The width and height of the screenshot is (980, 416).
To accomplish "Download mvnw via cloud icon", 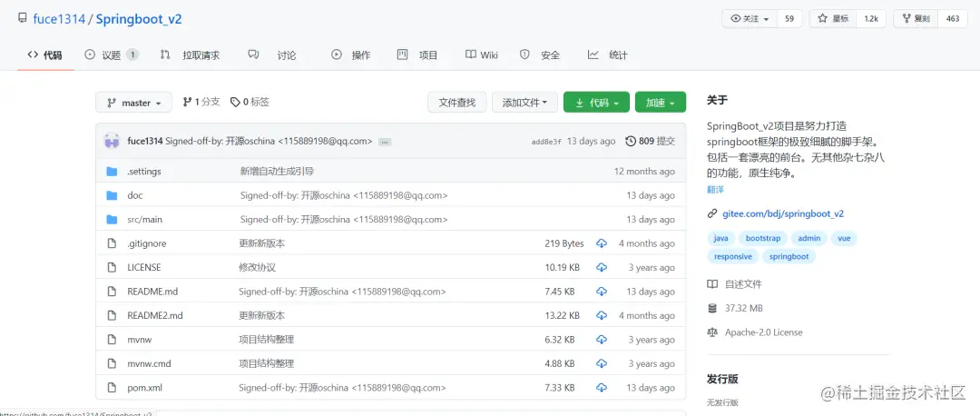I will [602, 340].
